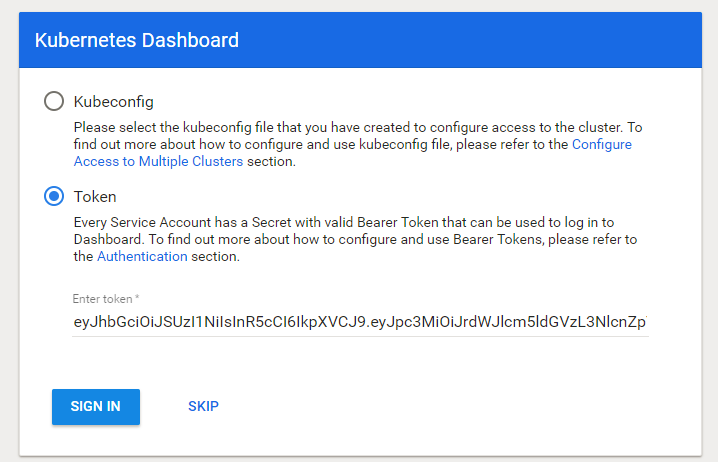Click the "Kubernetes Dashboard" header title
This screenshot has height=462, width=718.
137,41
